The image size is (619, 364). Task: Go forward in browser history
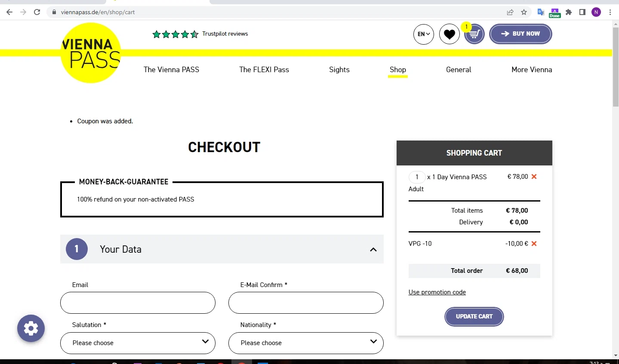[23, 12]
